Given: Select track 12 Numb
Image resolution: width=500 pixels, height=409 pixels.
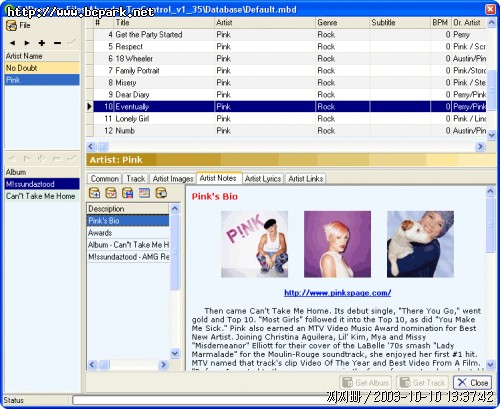Looking at the screenshot, I should point(290,131).
